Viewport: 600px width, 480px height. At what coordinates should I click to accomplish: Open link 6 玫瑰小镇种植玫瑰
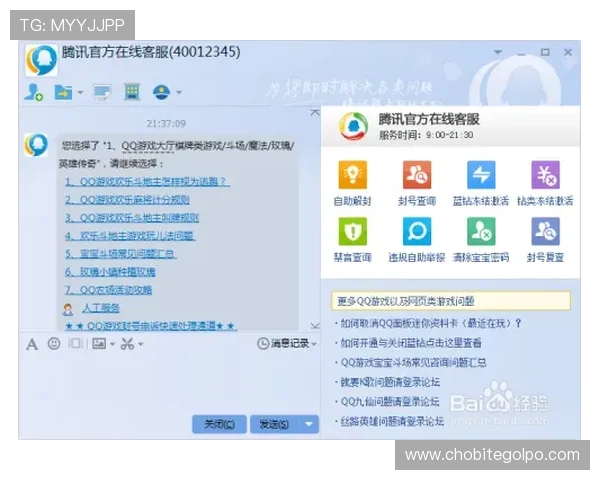coord(110,272)
